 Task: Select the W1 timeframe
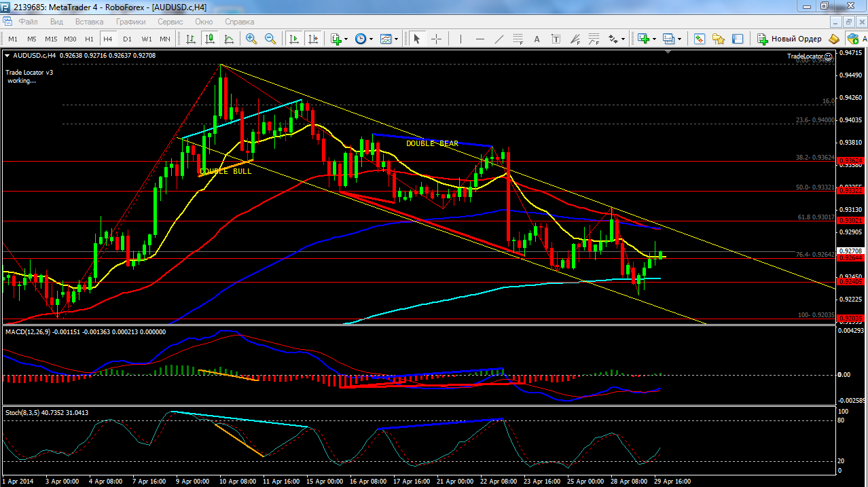[146, 39]
